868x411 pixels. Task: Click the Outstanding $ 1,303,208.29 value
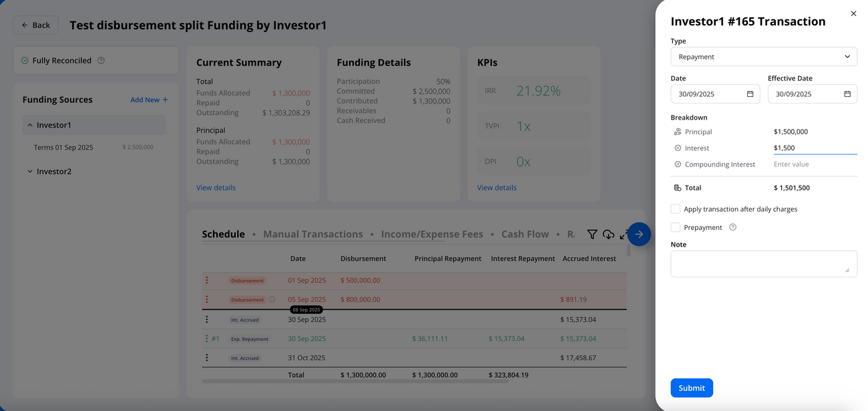(286, 113)
